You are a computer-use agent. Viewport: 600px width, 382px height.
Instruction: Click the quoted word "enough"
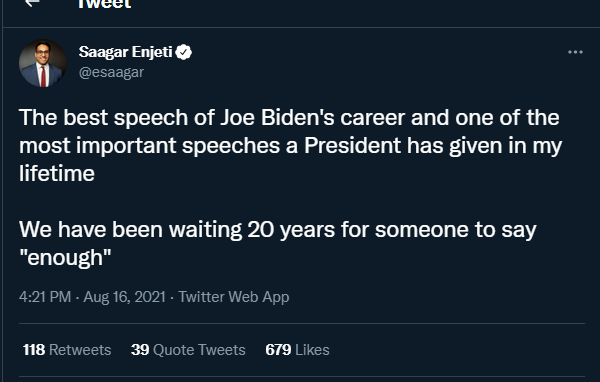tap(65, 257)
